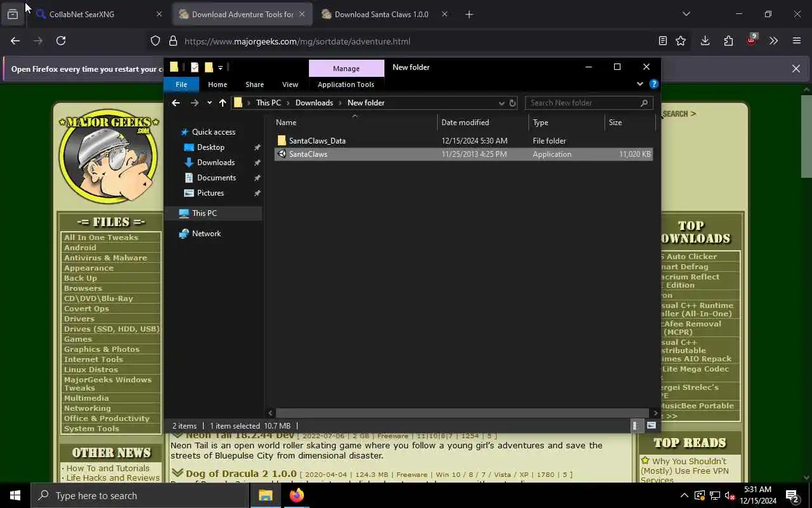Screen dimensions: 812x508
Task: Close the Download Adventure Tools tab
Action: coord(302,14)
